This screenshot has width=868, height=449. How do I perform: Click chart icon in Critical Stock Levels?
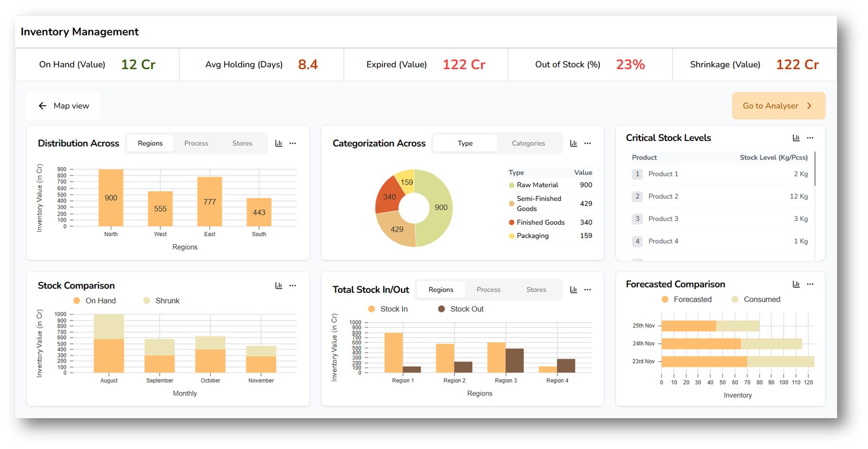tap(796, 138)
